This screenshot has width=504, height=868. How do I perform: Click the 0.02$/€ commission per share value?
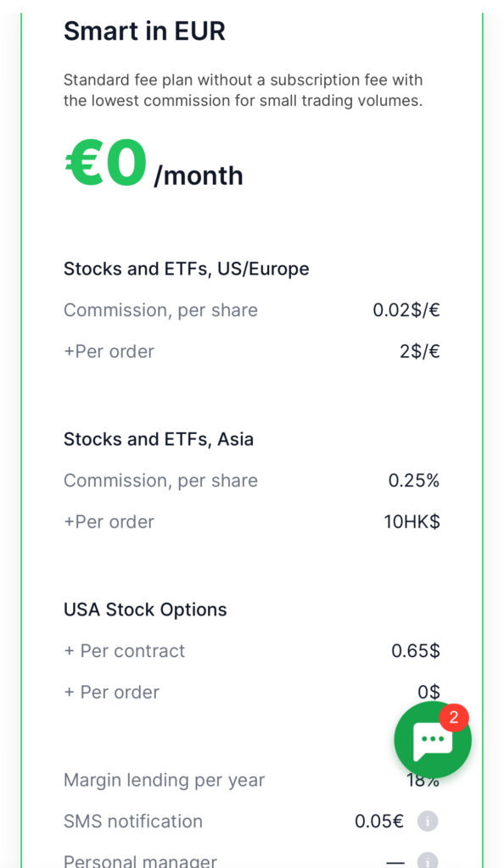[406, 310]
